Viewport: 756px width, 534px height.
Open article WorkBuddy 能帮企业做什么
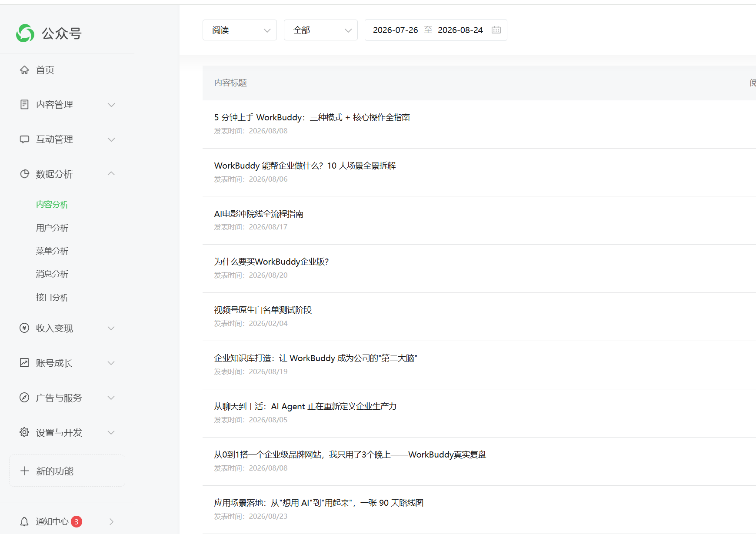pos(305,166)
